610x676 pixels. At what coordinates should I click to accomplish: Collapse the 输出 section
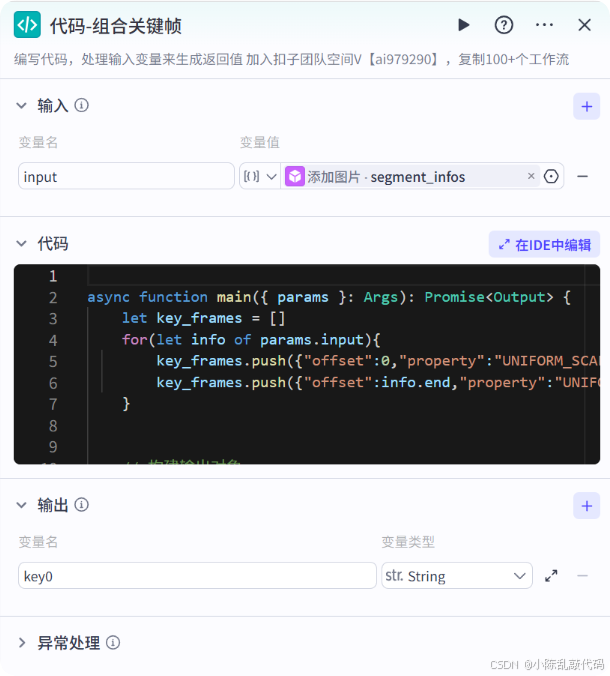pyautogui.click(x=22, y=505)
